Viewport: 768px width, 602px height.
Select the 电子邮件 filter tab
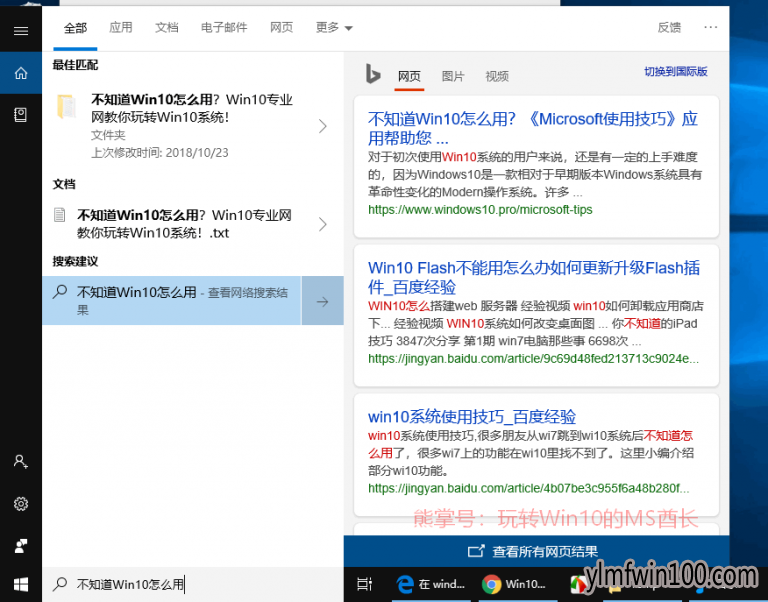click(x=224, y=27)
